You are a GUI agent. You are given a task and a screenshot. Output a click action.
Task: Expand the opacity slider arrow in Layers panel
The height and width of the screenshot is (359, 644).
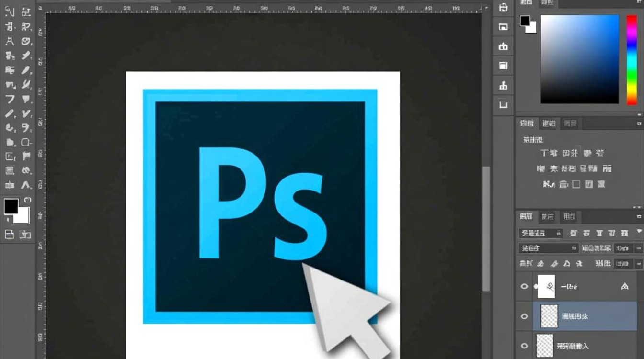638,248
